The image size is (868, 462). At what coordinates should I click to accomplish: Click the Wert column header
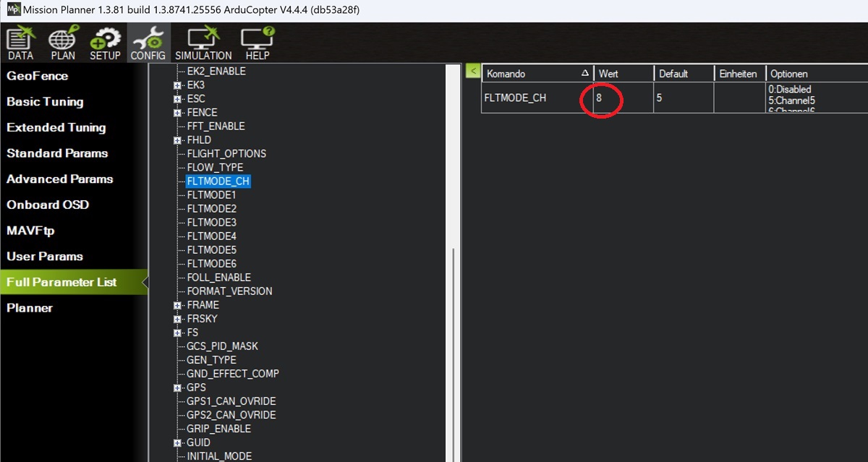click(624, 74)
